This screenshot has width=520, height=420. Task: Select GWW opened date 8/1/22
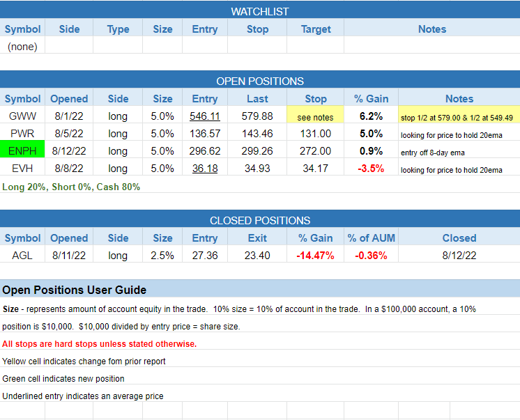69,116
